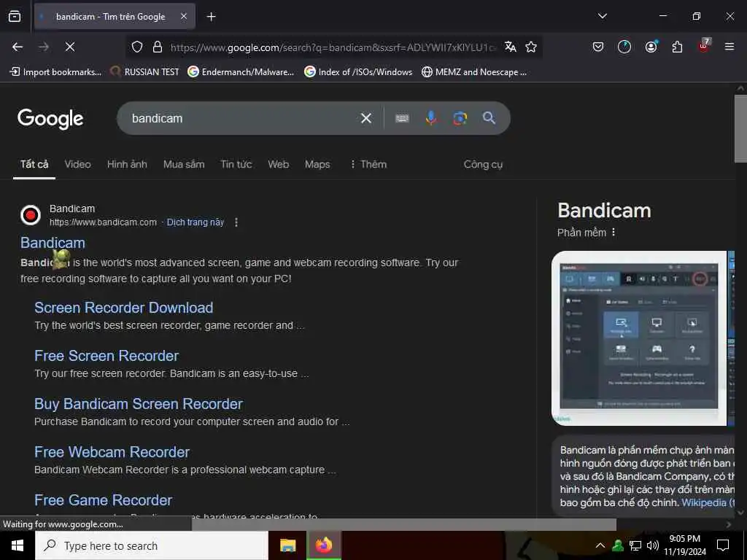Go to Google homepage logo
Screen dimensions: 747x560
click(x=50, y=119)
